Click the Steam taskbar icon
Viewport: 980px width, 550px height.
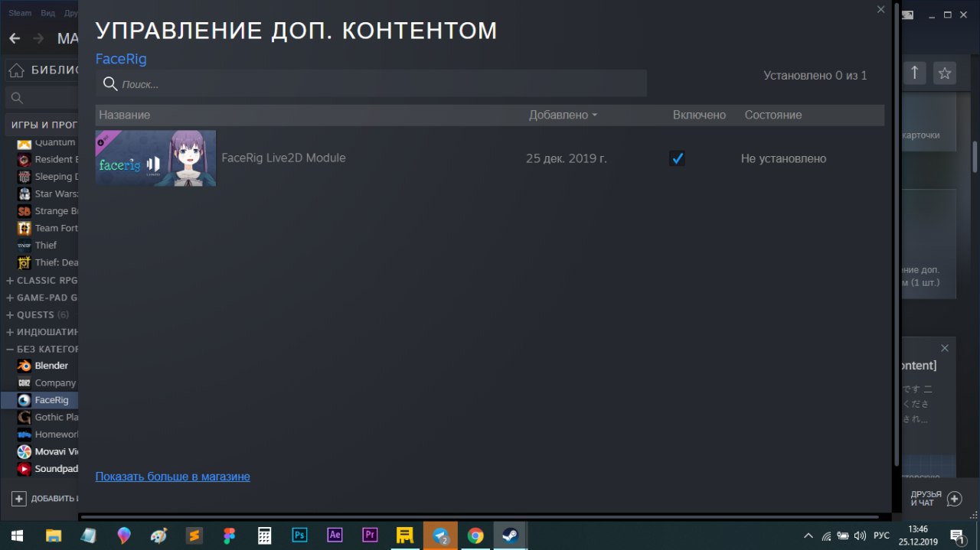(511, 535)
